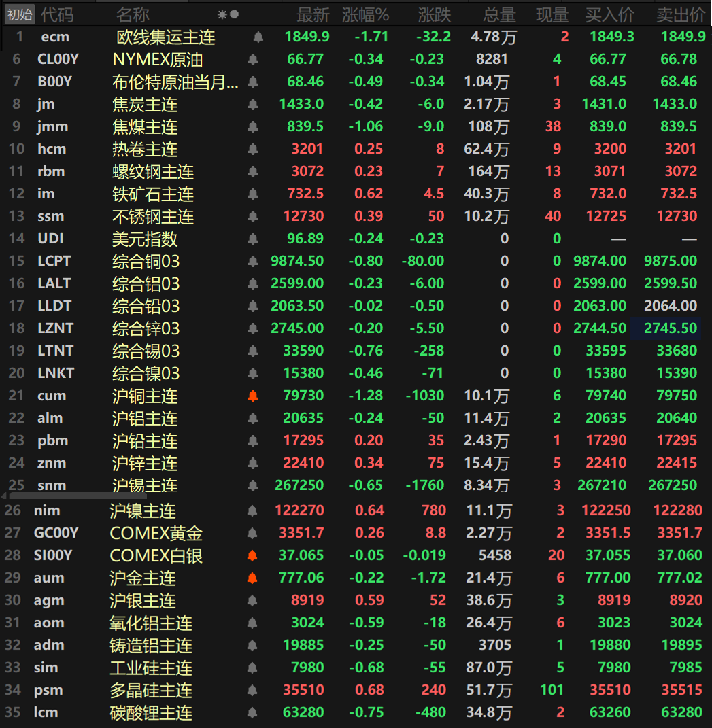Click the dot icon next to the gear
Viewport: 712px width, 728px height.
click(x=235, y=15)
